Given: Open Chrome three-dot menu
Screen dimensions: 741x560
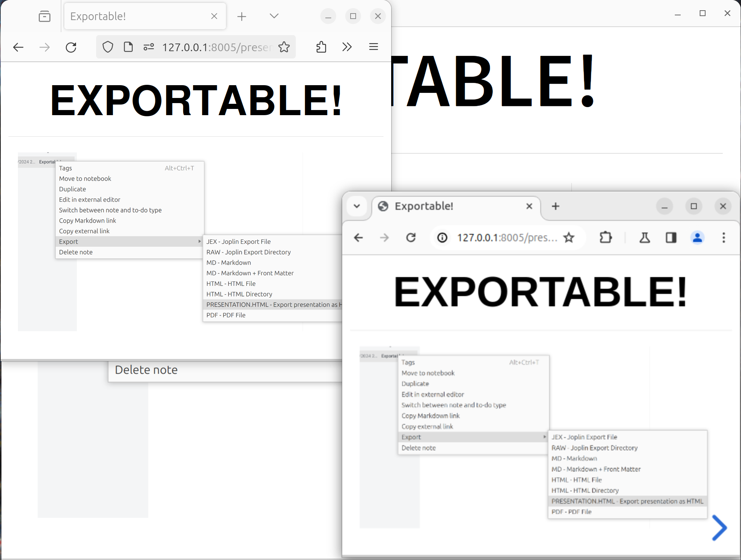Looking at the screenshot, I should click(x=723, y=238).
